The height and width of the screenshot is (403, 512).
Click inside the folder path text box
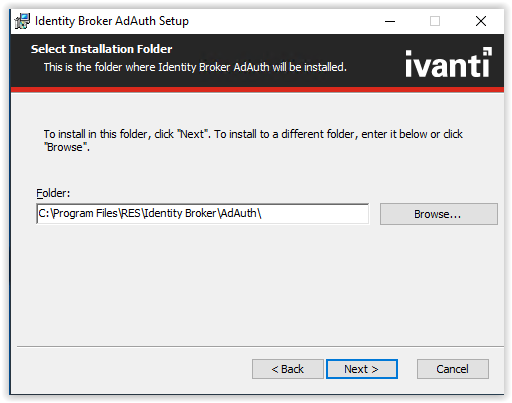[x=202, y=214]
